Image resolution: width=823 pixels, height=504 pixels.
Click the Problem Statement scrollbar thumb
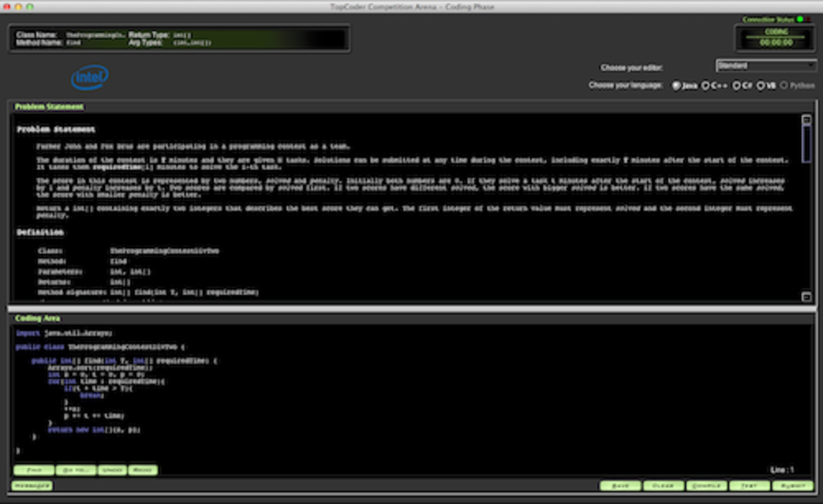(807, 144)
